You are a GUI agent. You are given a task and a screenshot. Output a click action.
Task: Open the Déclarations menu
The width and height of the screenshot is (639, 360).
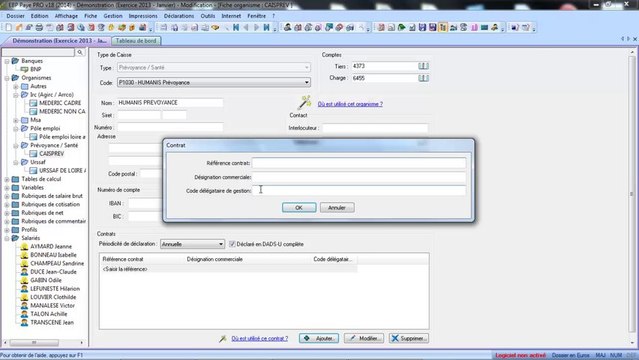point(179,16)
